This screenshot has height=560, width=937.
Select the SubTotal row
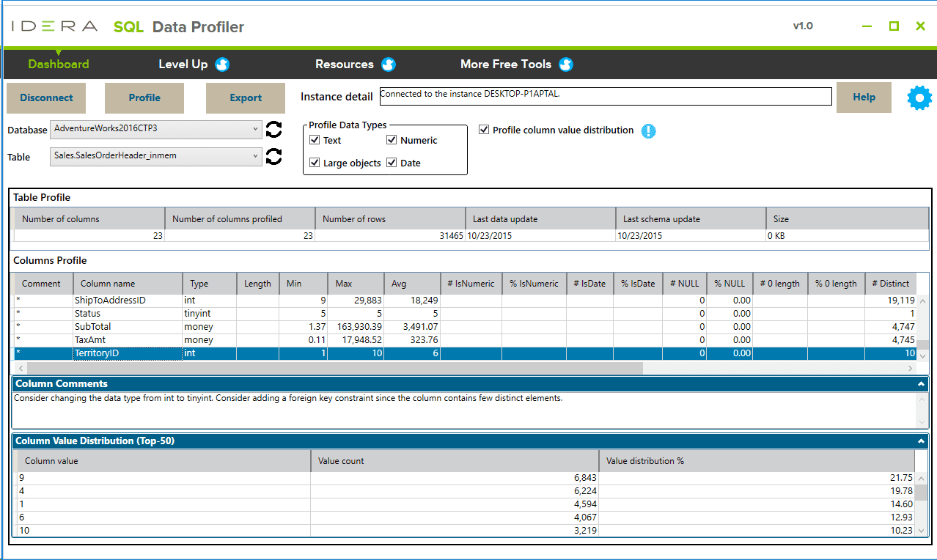tap(465, 327)
